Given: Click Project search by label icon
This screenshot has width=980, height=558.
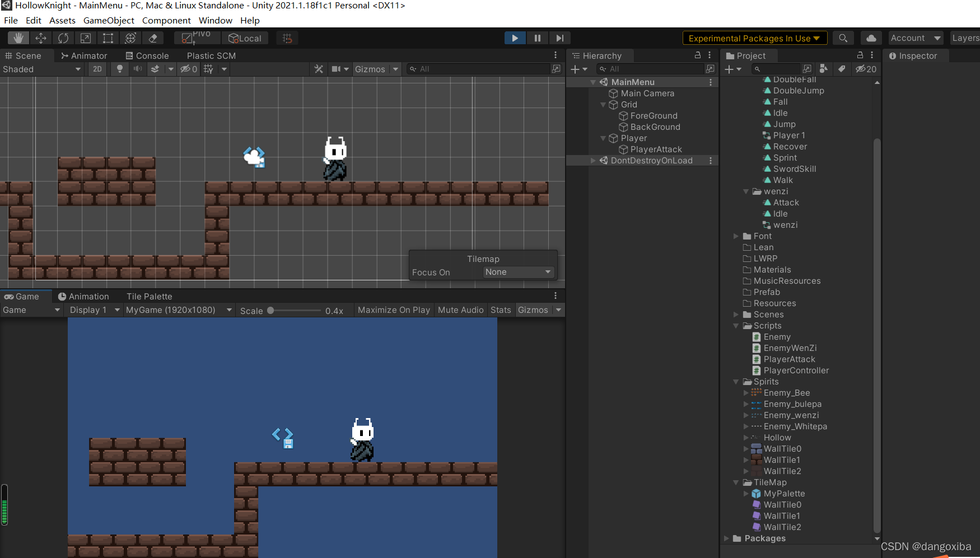Looking at the screenshot, I should (x=842, y=69).
